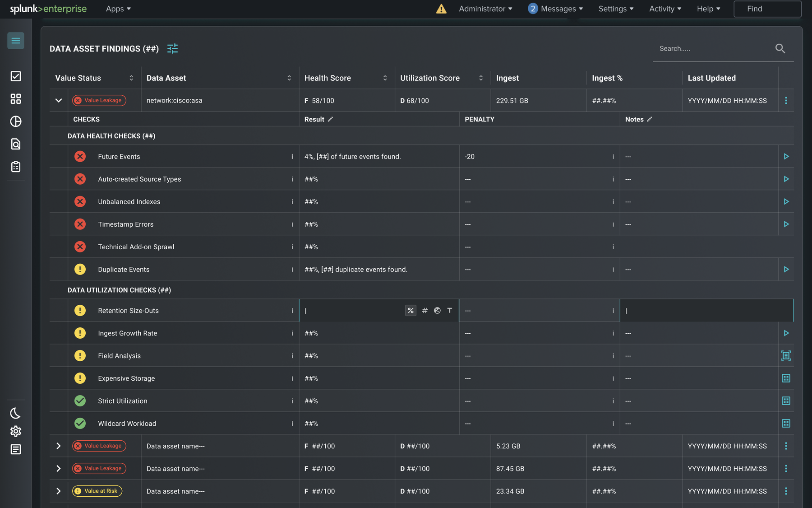
Task: Open Field Analysis detail icon
Action: pos(786,356)
